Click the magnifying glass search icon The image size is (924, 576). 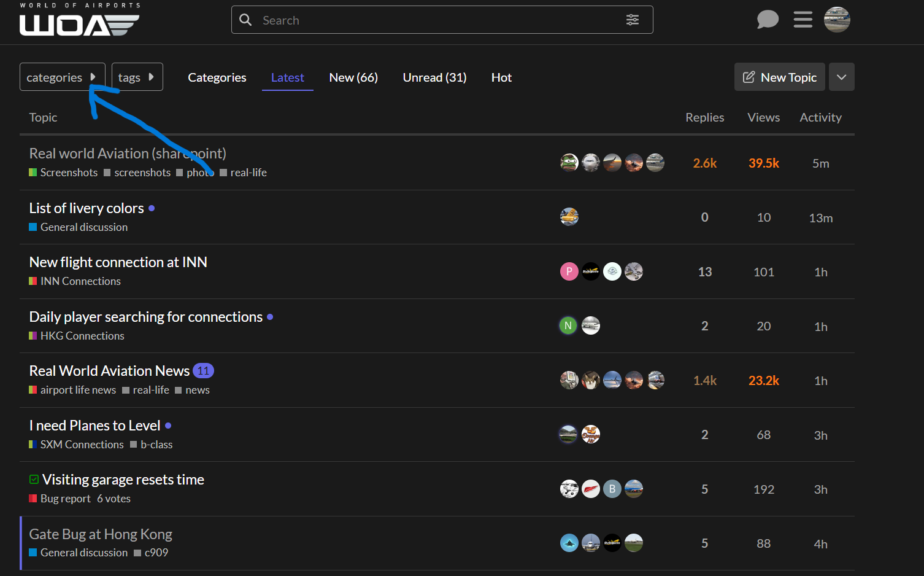click(x=246, y=20)
